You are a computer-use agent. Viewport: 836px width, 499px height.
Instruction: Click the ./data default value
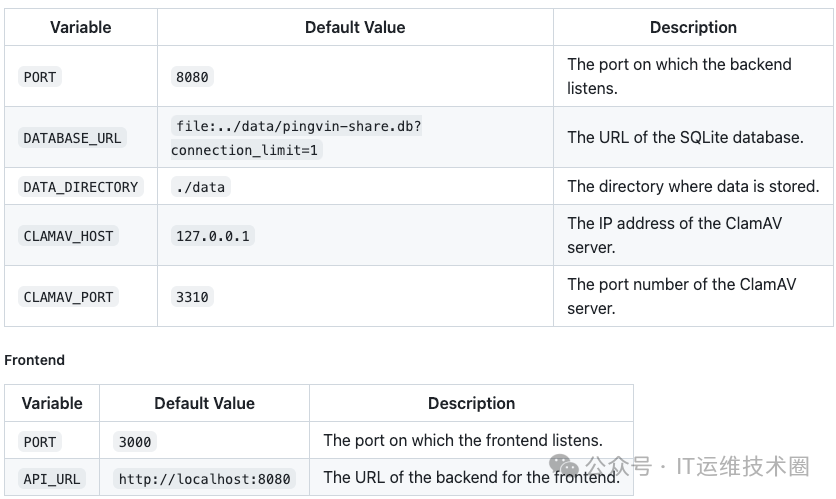coord(200,187)
